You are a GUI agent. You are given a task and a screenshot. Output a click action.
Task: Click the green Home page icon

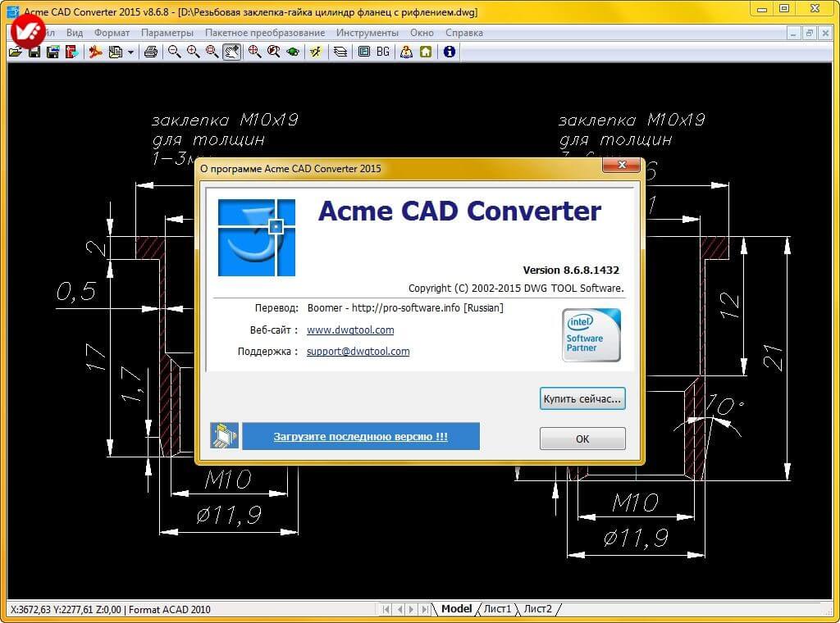[x=426, y=52]
